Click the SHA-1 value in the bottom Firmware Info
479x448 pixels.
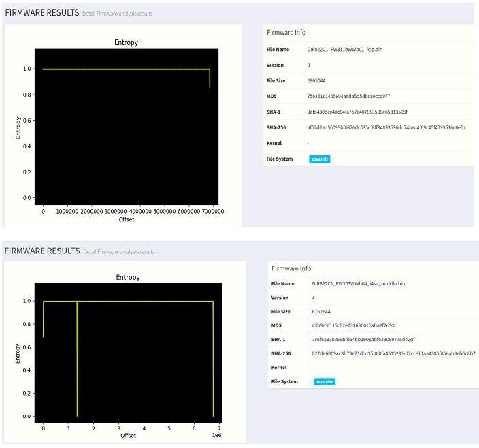click(360, 338)
